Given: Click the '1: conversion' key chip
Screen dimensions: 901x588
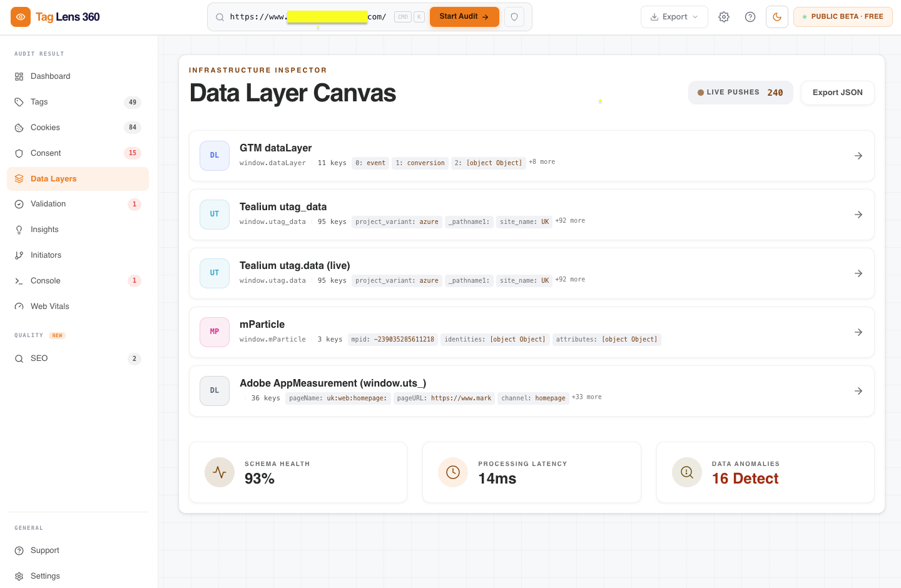Looking at the screenshot, I should click(x=420, y=163).
